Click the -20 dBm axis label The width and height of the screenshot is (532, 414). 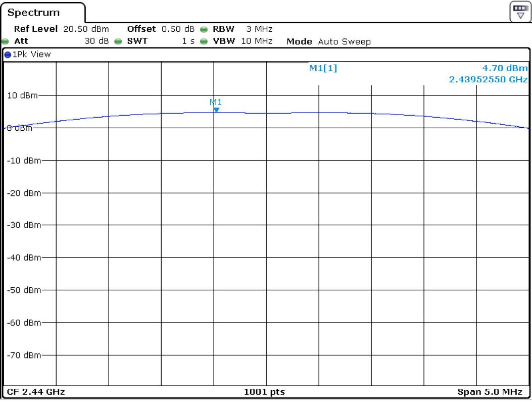(24, 193)
